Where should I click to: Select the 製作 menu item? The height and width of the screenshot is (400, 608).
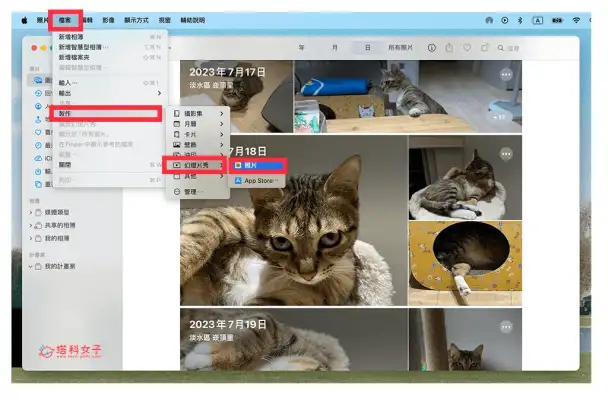107,114
